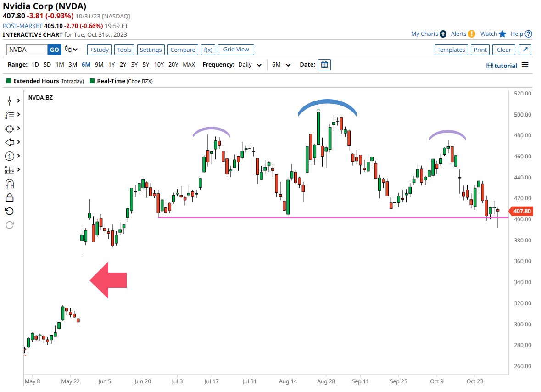Viewport: 541px width, 392px height.
Task: Expand the Fibonacci tool submenu chevron
Action: [x=19, y=169]
